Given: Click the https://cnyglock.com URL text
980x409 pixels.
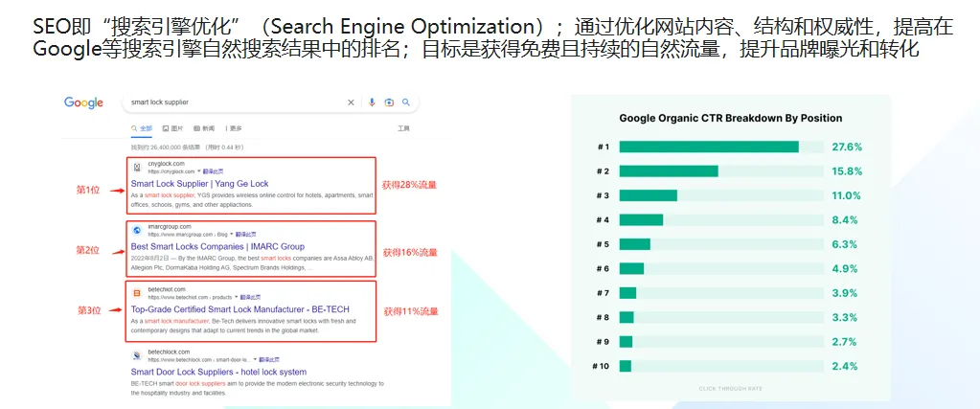Looking at the screenshot, I should pyautogui.click(x=171, y=170).
